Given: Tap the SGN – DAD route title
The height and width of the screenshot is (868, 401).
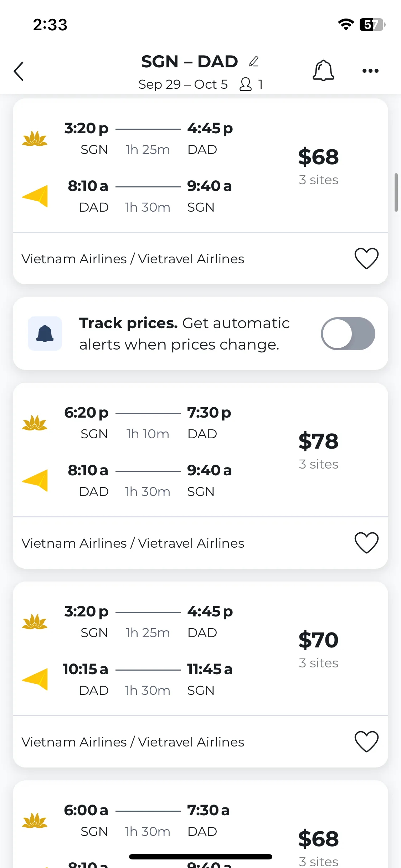Looking at the screenshot, I should [189, 62].
